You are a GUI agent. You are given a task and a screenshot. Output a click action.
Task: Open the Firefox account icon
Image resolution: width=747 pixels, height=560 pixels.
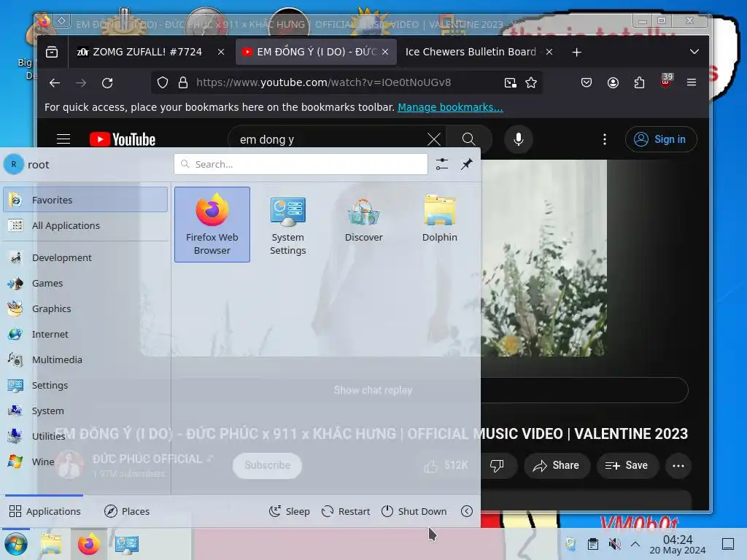tap(613, 83)
